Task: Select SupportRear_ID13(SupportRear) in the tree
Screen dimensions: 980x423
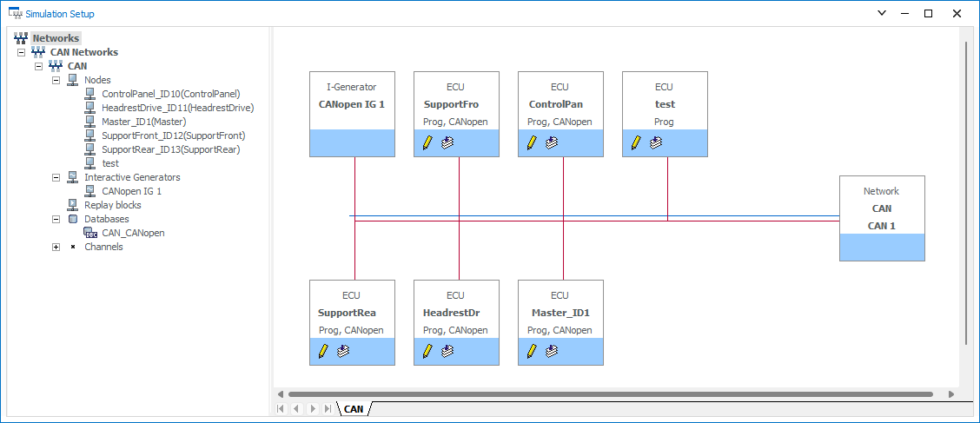Action: (170, 149)
